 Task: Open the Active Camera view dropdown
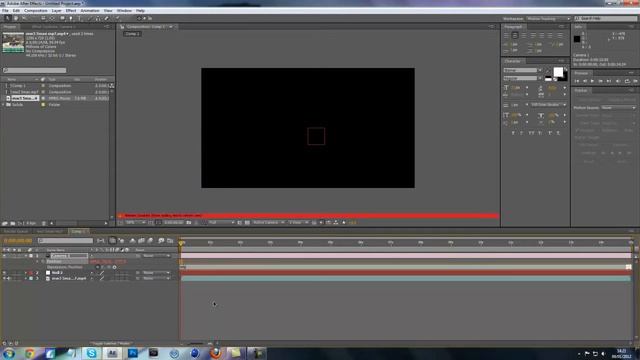268,222
